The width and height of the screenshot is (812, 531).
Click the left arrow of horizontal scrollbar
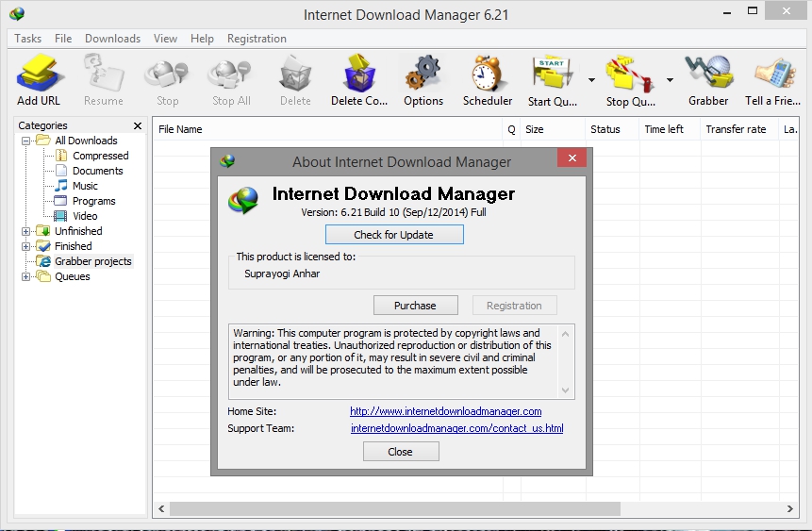161,508
